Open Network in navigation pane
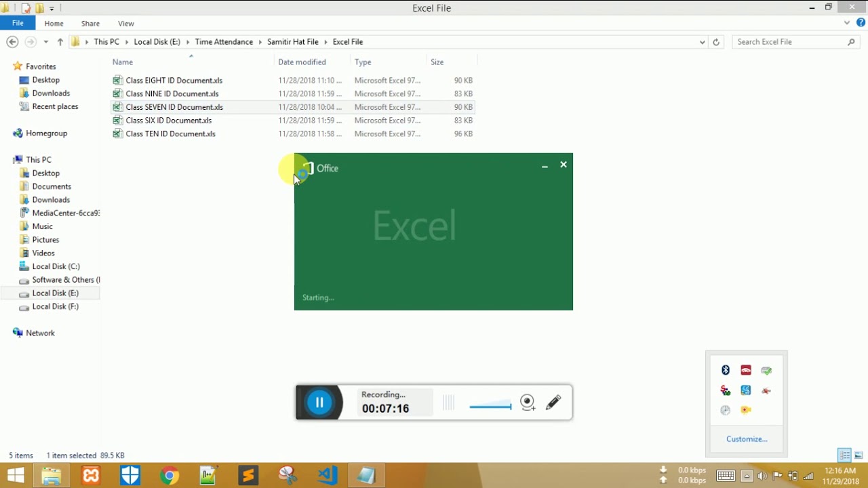The width and height of the screenshot is (868, 488). point(40,333)
